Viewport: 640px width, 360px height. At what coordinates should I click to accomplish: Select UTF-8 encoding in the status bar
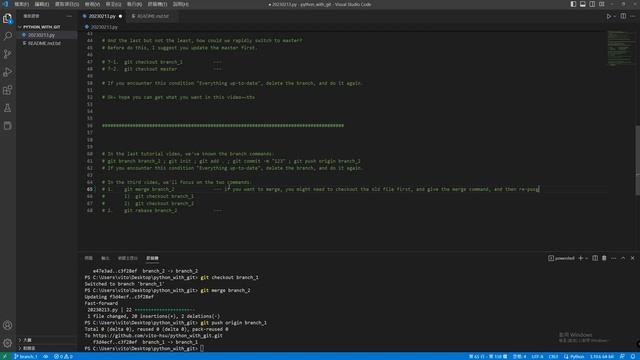[537, 356]
